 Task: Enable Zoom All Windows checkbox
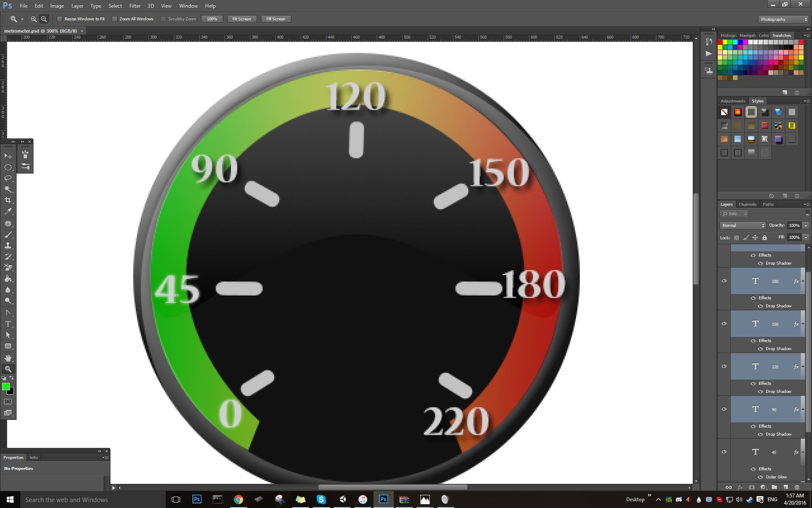coord(115,19)
